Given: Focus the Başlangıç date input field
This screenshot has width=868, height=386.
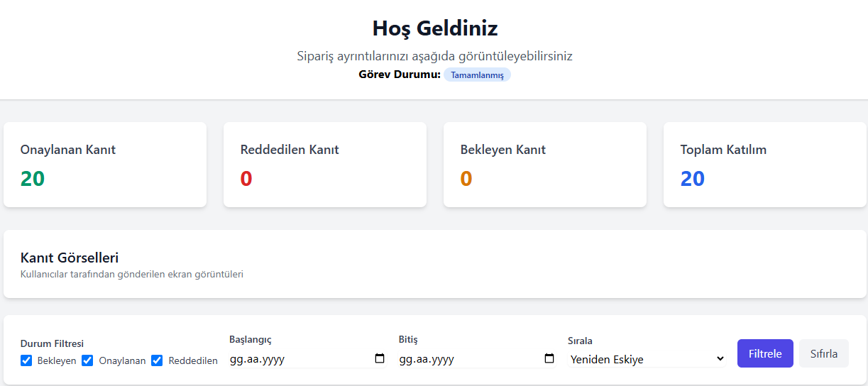Looking at the screenshot, I should [x=308, y=359].
